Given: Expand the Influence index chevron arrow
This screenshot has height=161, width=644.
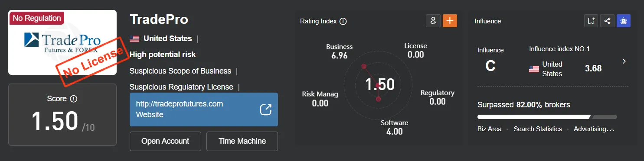Looking at the screenshot, I should (x=624, y=61).
